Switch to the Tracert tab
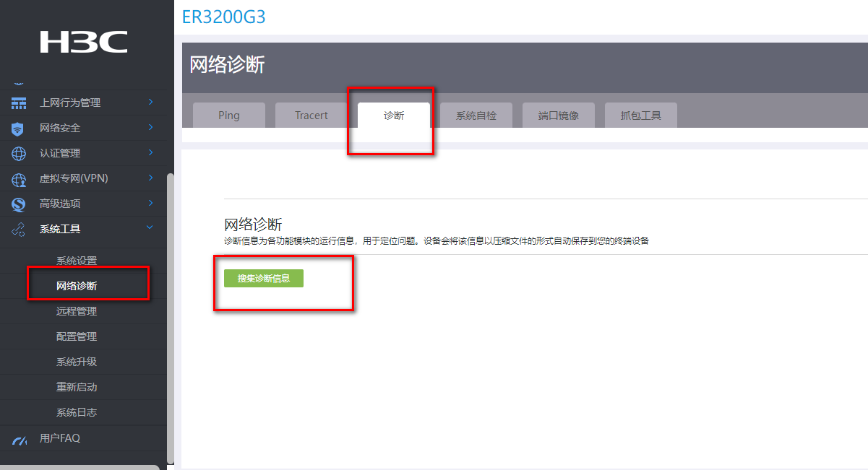This screenshot has width=868, height=470. [x=311, y=116]
